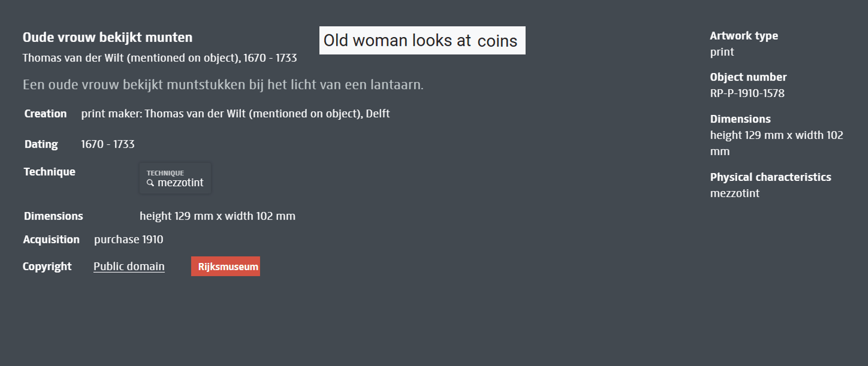The width and height of the screenshot is (868, 366).
Task: Click the translation box Old woman looks at coins
Action: click(422, 40)
